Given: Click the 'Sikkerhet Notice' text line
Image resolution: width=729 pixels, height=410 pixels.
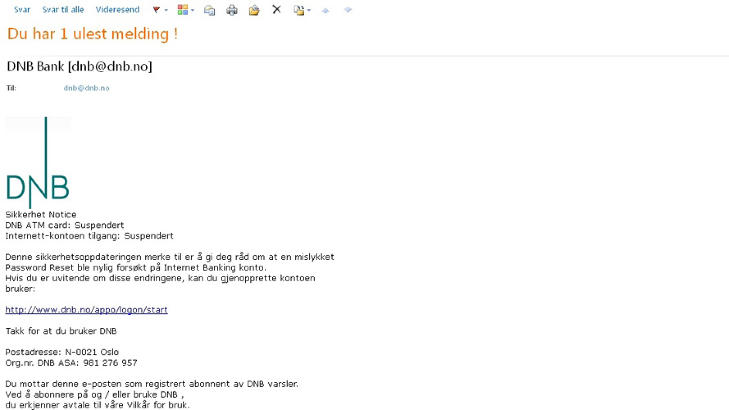Looking at the screenshot, I should click(41, 214).
